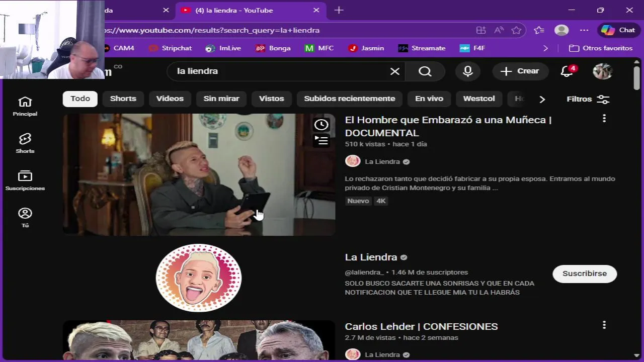Viewport: 644px width, 362px height.
Task: Toggle read aloud icon in address bar
Action: (499, 30)
